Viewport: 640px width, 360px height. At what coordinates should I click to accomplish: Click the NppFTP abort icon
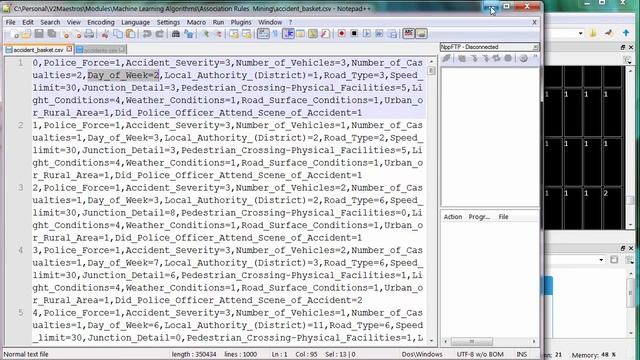point(508,58)
